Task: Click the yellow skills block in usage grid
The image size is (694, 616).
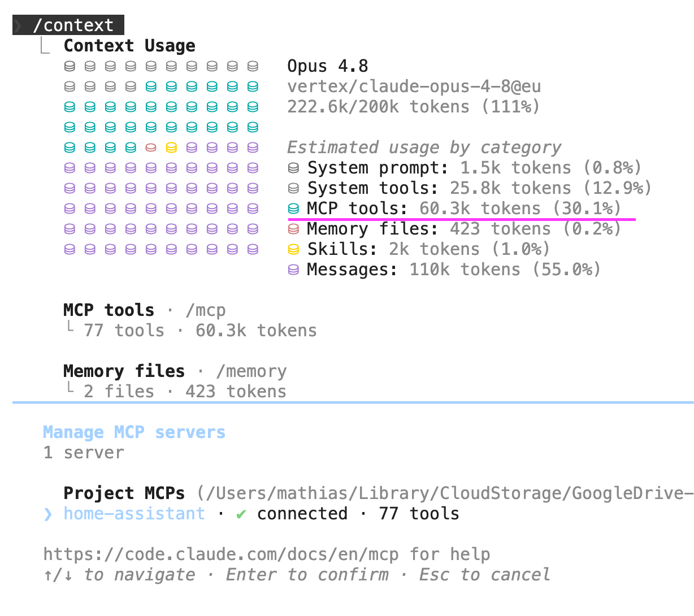Action: 171,148
